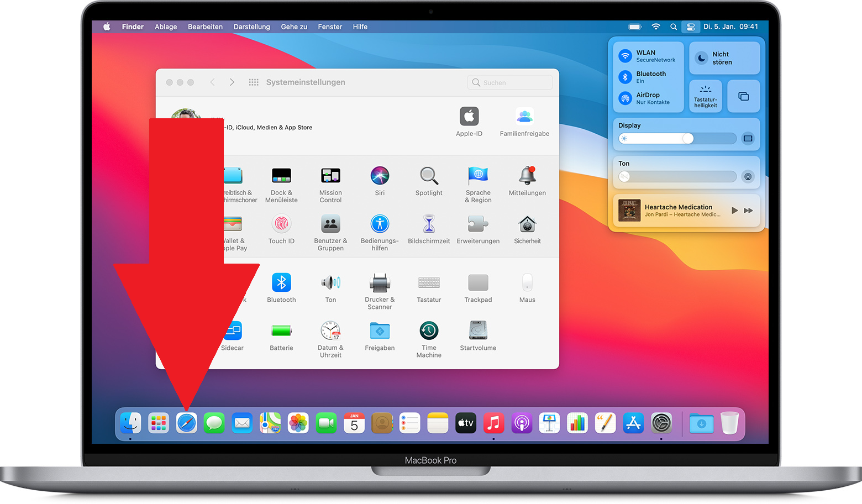Screen dimensions: 862x504
Task: Adjust the Display brightness slider
Action: [687, 139]
